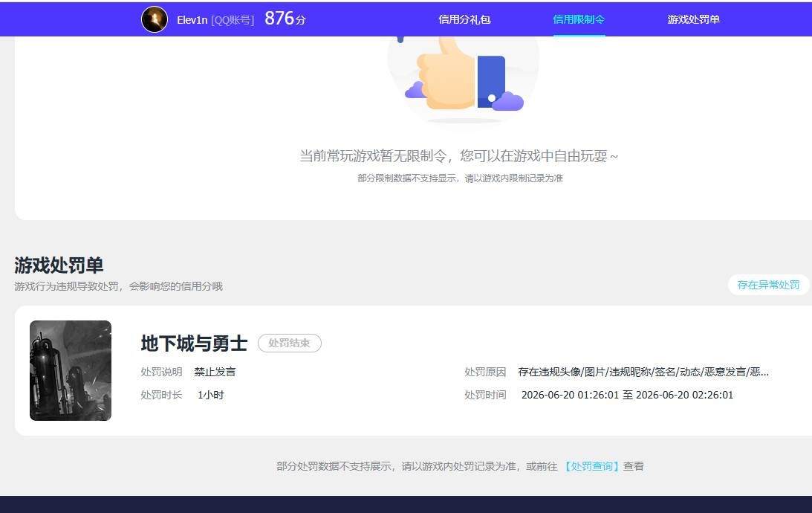
Task: Click the 地下城与勇士 game thumbnail
Action: coord(71,370)
